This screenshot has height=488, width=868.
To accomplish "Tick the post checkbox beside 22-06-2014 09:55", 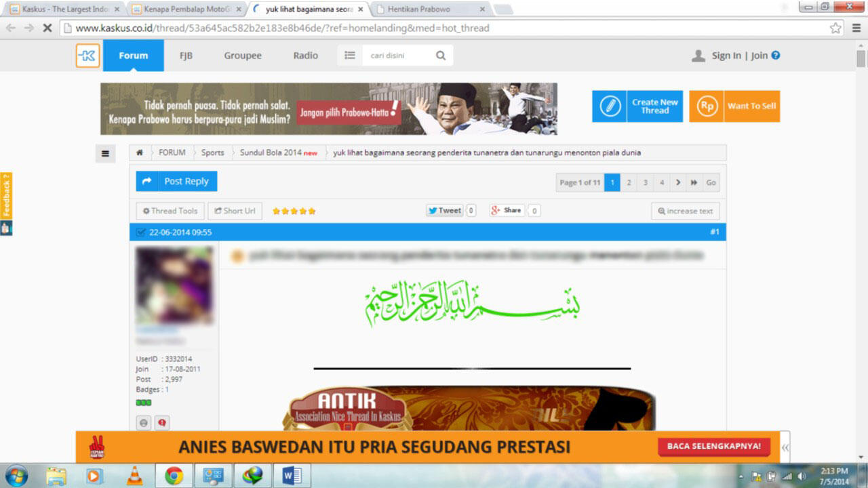I will [141, 232].
